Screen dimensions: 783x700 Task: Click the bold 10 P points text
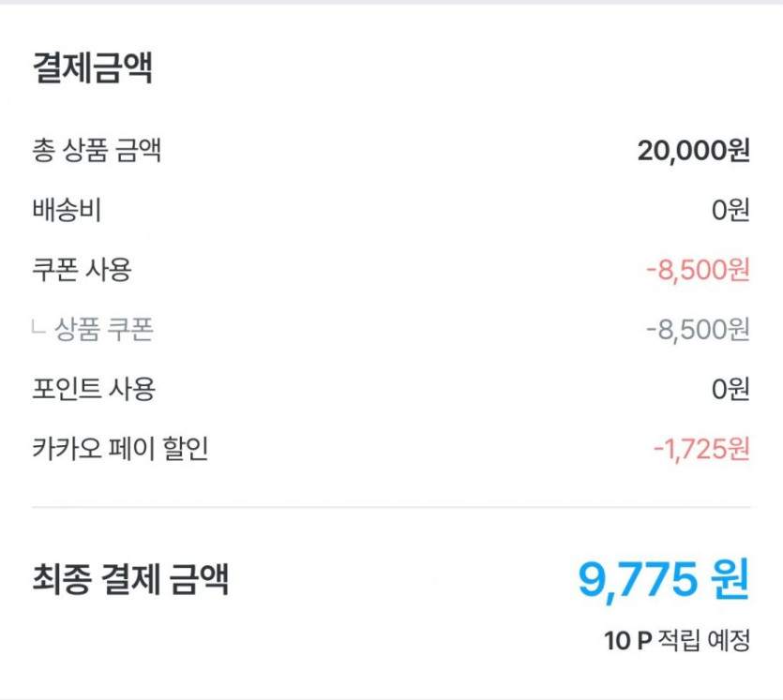(627, 641)
